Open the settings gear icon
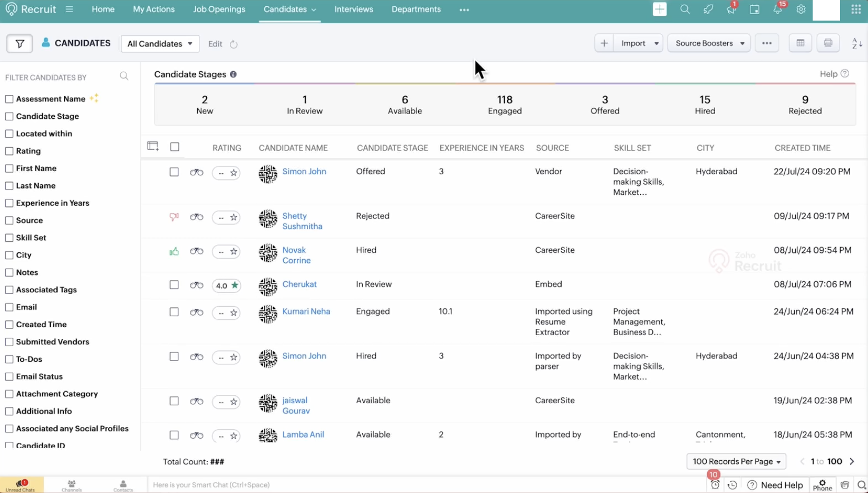The height and width of the screenshot is (493, 868). click(x=801, y=10)
